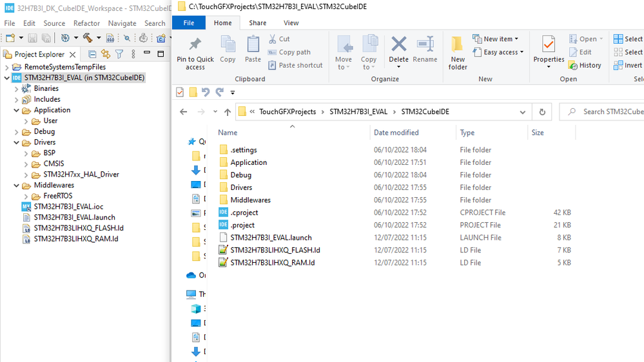The width and height of the screenshot is (644, 362).
Task: Click STM32H7B3I_EVAL in the address breadcrumb
Action: (x=358, y=111)
